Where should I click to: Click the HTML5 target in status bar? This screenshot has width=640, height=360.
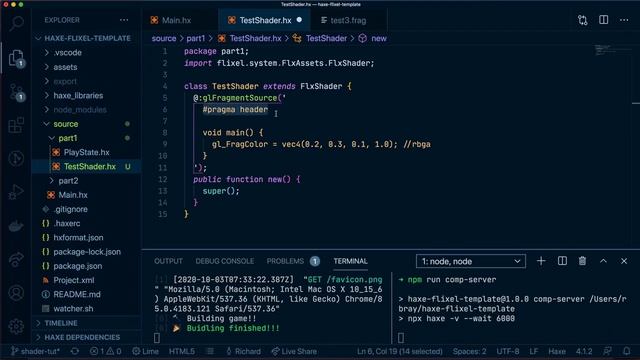pos(182,351)
